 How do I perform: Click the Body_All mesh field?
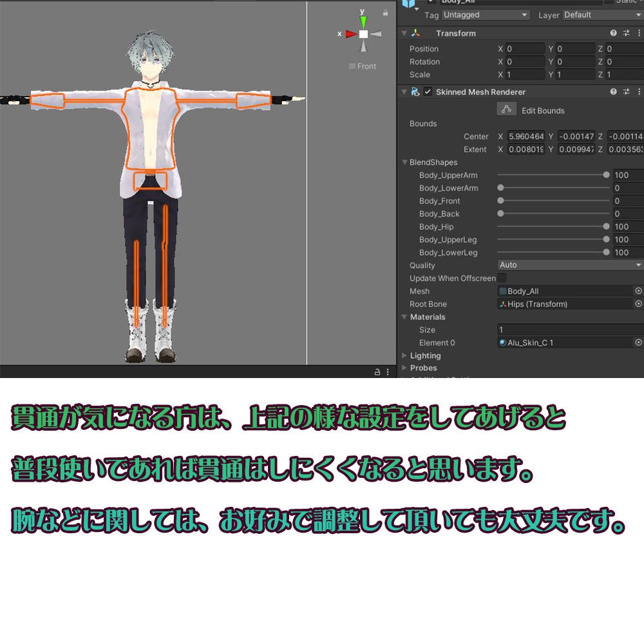coord(565,291)
